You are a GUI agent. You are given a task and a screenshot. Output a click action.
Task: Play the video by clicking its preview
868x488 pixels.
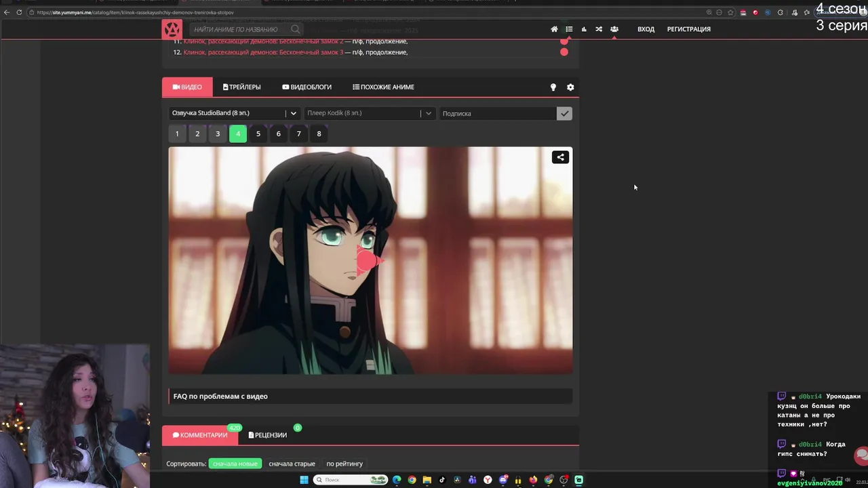[370, 260]
